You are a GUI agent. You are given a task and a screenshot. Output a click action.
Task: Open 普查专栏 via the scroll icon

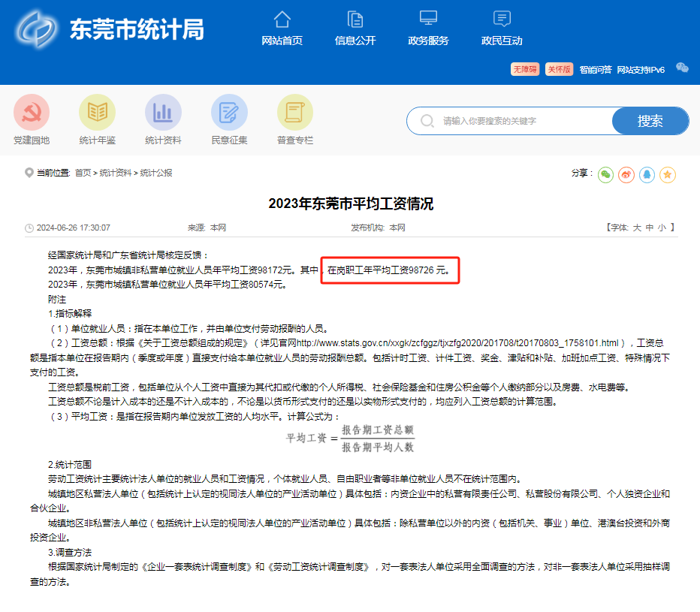pyautogui.click(x=295, y=111)
